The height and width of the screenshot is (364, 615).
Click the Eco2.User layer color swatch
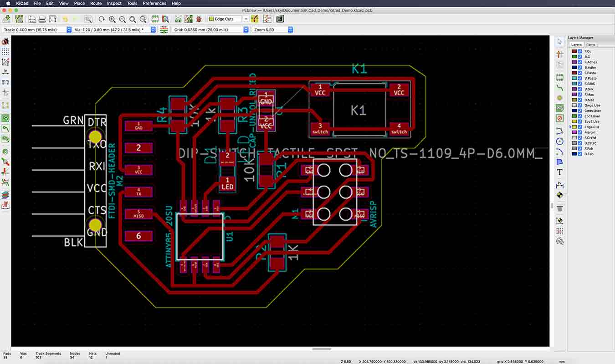pyautogui.click(x=574, y=121)
